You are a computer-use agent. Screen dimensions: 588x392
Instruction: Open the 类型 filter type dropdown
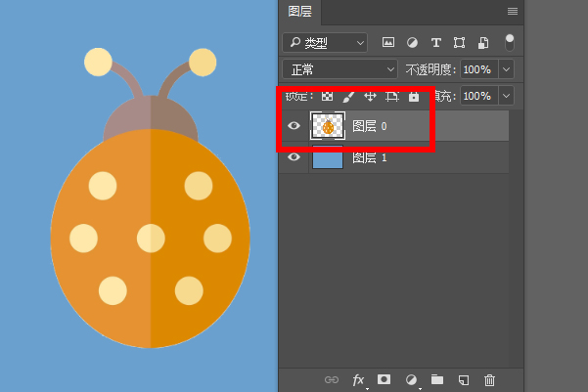coord(325,43)
